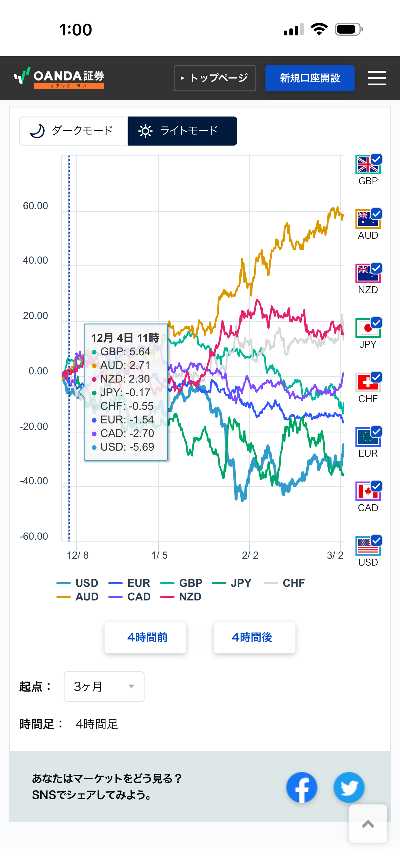400x868 pixels.
Task: Select the ライトモード tab
Action: (182, 131)
